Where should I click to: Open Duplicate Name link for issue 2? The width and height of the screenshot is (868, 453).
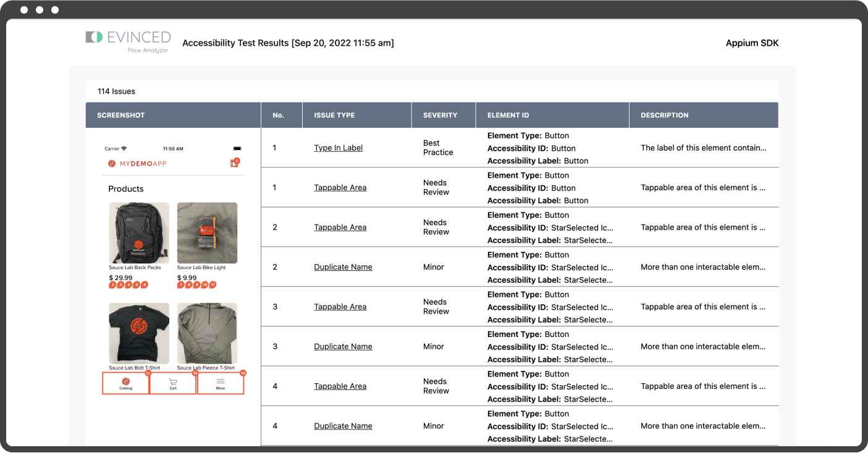[x=343, y=267]
